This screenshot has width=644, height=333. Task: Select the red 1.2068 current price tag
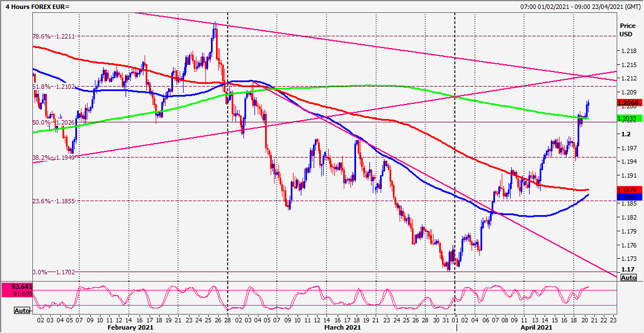pos(629,103)
